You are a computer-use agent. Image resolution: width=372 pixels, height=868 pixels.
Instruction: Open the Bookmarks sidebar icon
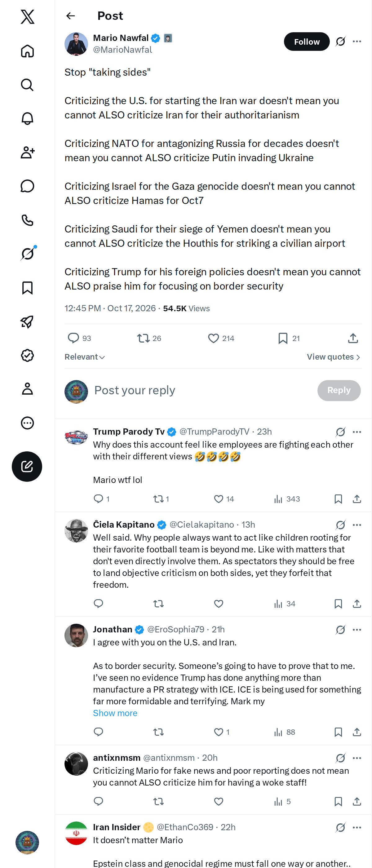[x=27, y=288]
